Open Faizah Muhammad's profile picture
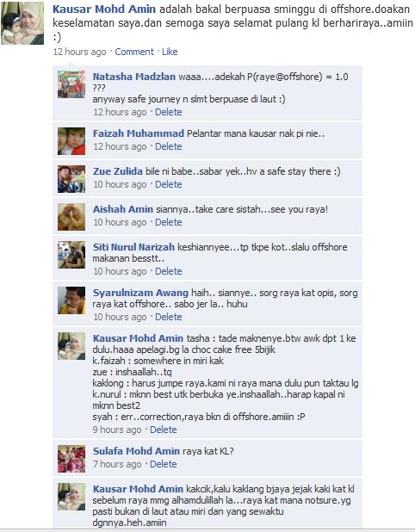 [71, 141]
